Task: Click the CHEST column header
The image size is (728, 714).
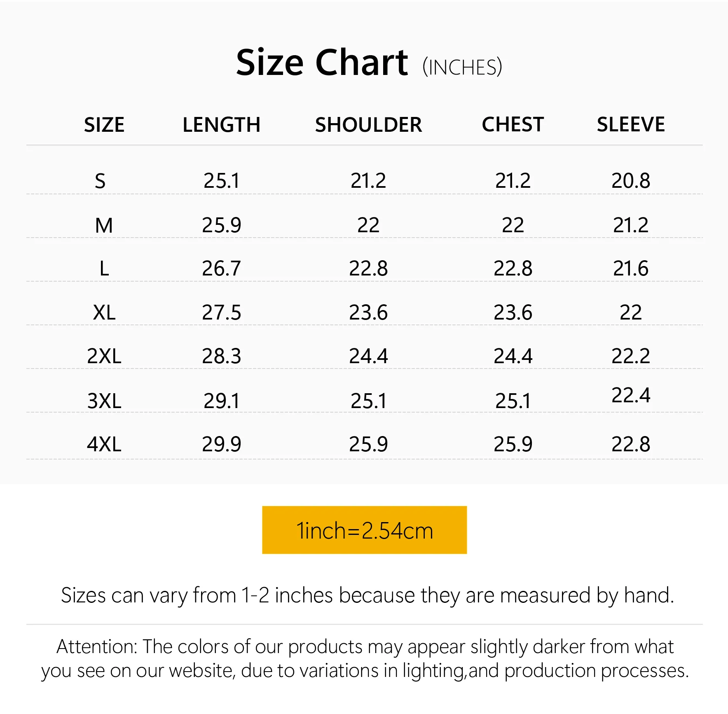Action: point(513,125)
